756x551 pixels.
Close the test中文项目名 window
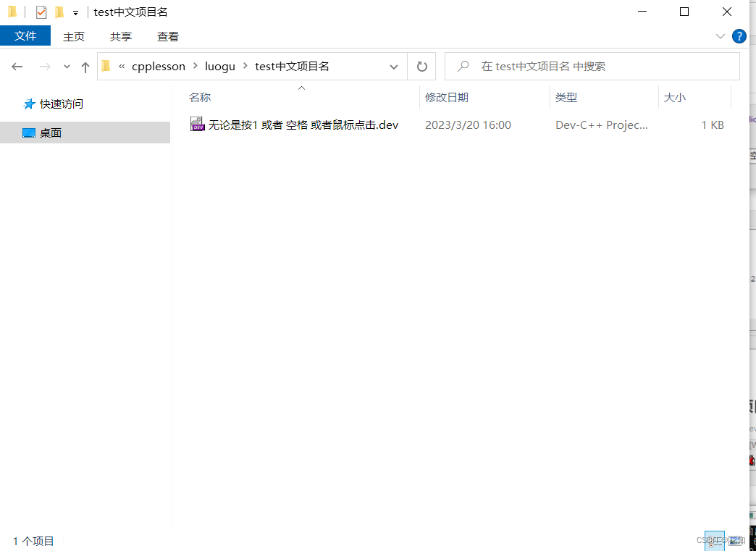[x=727, y=12]
